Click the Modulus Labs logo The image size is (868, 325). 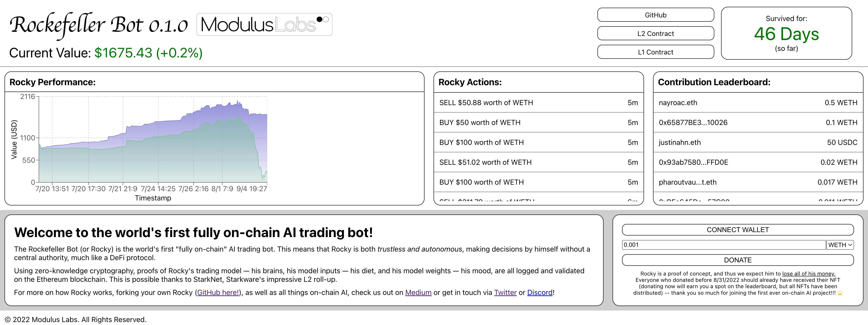coord(264,25)
